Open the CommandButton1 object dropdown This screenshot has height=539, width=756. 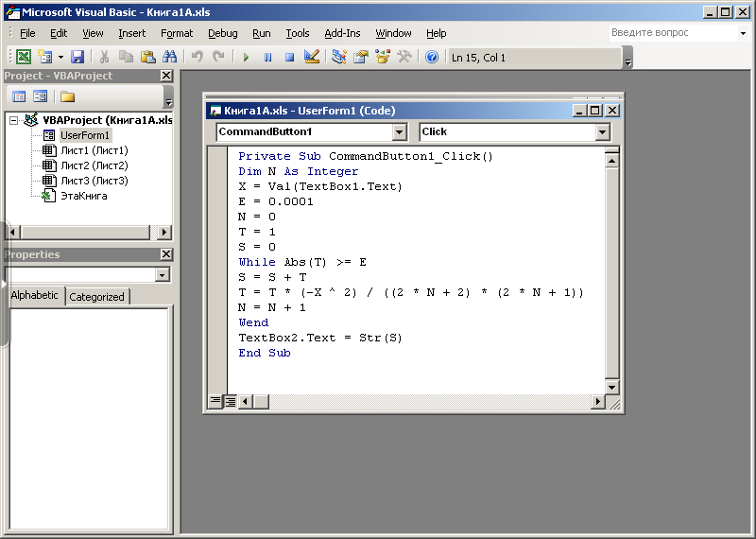(x=399, y=131)
